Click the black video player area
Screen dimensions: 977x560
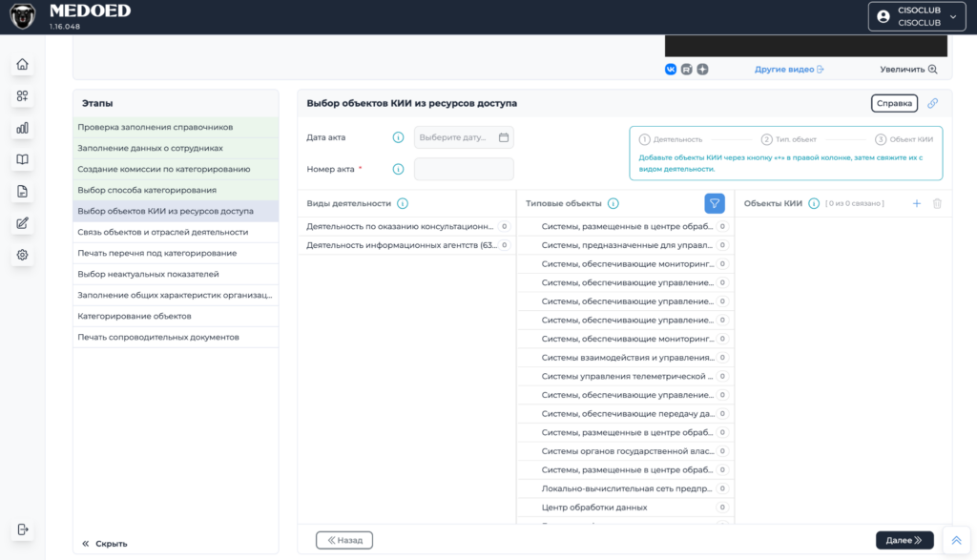[805, 46]
